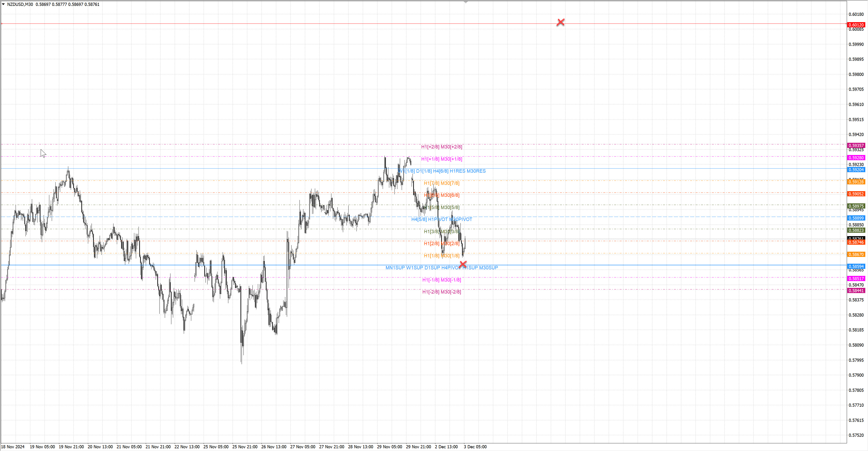Click the orange 0.59128 price label
Image resolution: width=868 pixels, height=451 pixels.
point(856,182)
